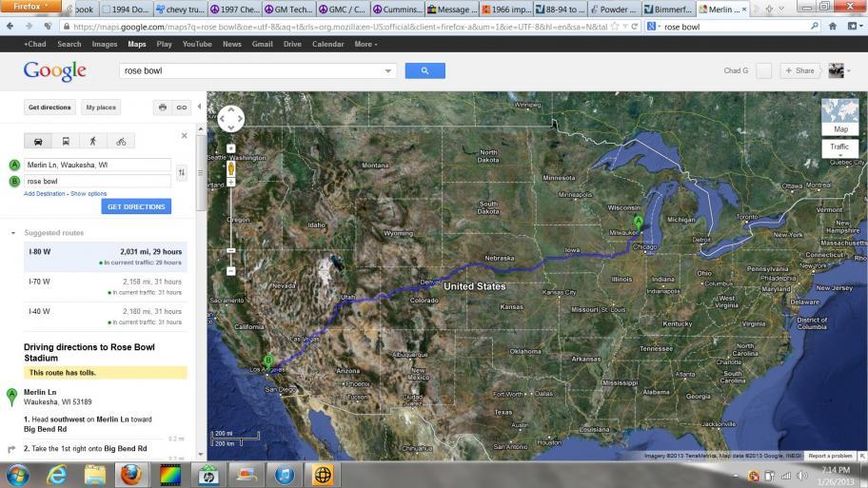Click the My places button
This screenshot has height=488, width=868.
101,107
